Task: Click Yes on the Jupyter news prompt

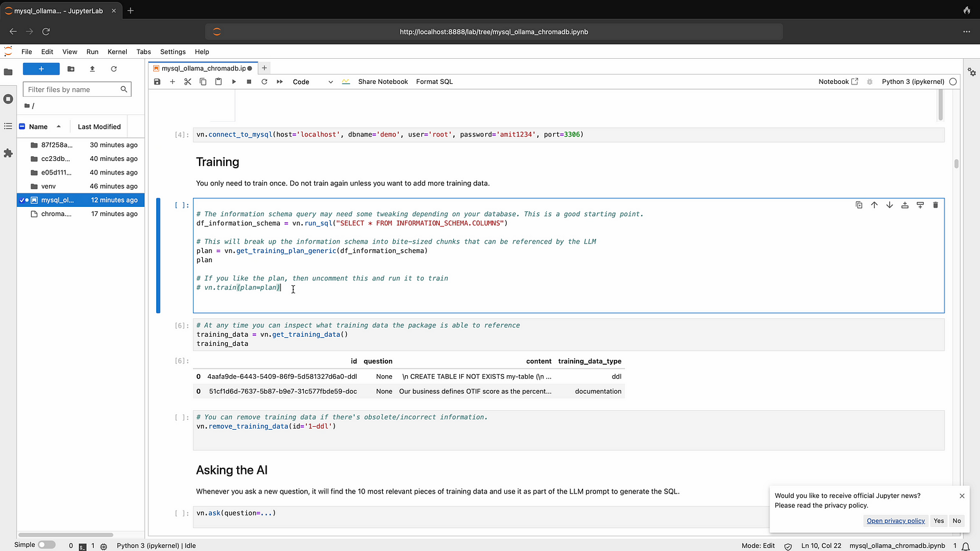Action: coord(938,521)
